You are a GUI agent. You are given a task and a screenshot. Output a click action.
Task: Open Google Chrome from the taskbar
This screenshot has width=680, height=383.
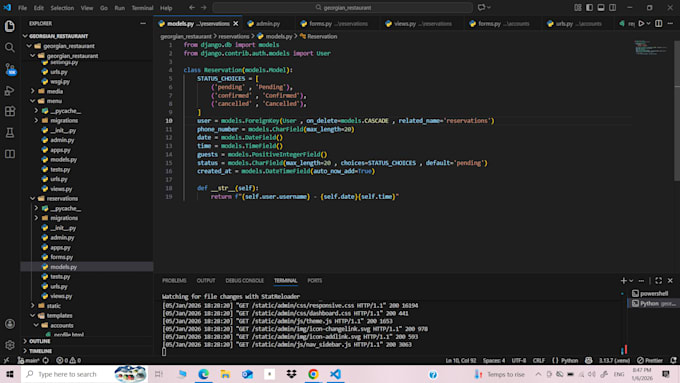pos(313,374)
